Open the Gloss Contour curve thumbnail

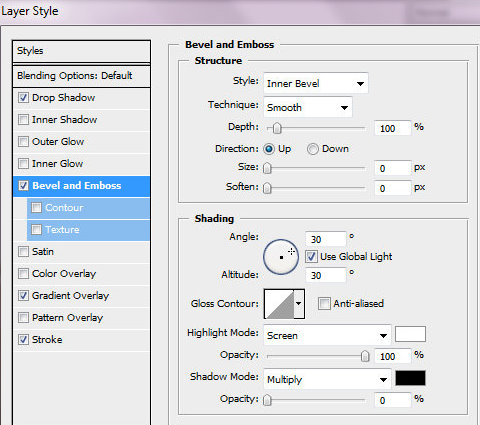(279, 304)
